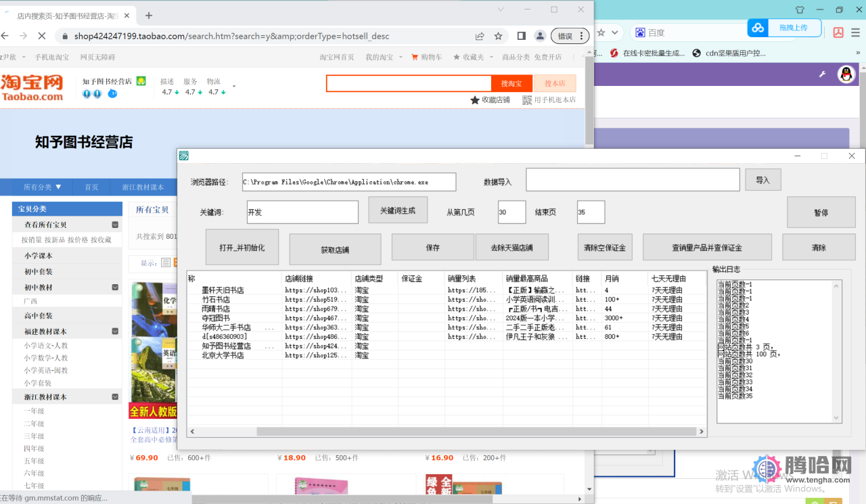Bookmark the Taobao page with the star icon

tap(499, 36)
